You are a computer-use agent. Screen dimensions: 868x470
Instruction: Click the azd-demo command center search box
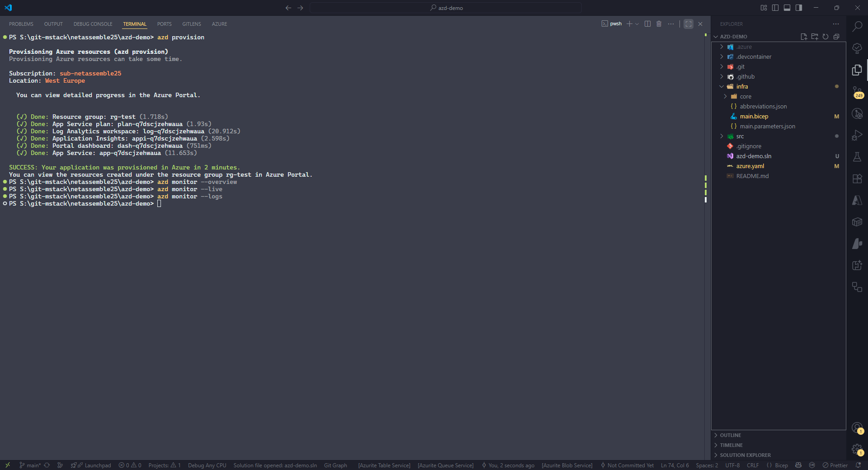tap(446, 8)
